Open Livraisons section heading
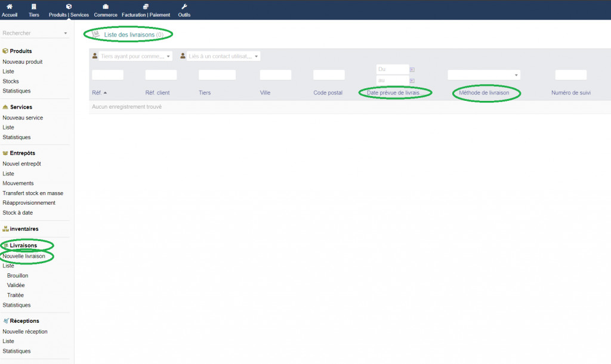The image size is (611, 364). [x=23, y=245]
